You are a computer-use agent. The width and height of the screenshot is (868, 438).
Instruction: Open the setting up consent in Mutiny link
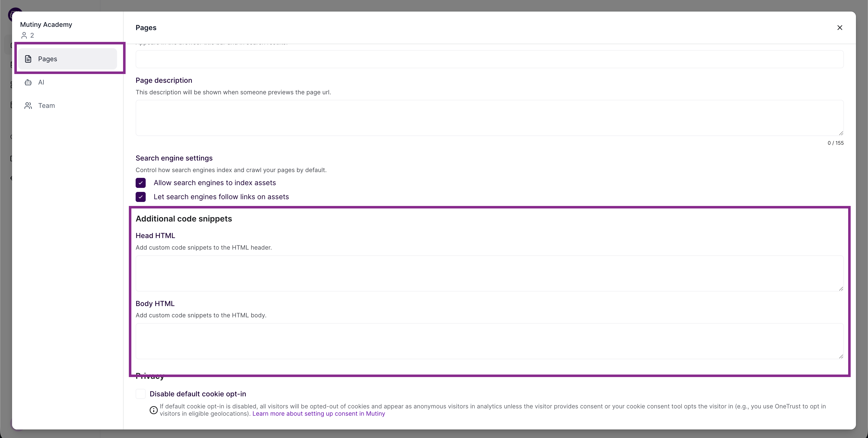[319, 413]
